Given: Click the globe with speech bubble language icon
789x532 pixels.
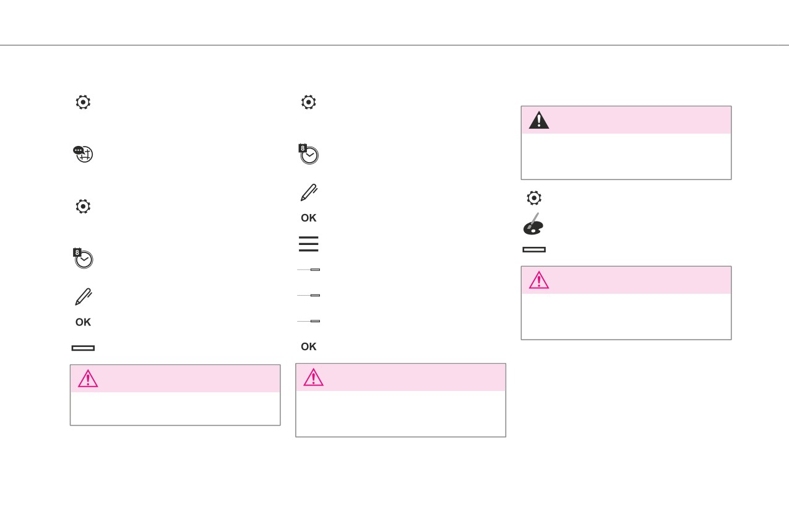Looking at the screenshot, I should click(x=83, y=154).
